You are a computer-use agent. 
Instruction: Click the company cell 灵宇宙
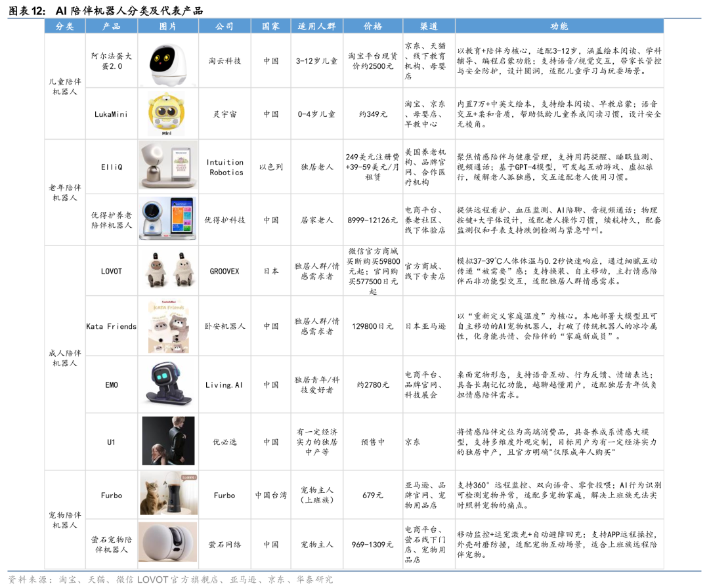click(x=225, y=114)
